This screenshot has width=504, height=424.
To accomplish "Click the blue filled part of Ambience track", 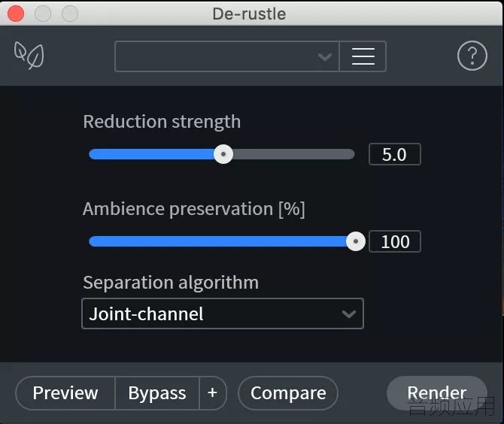I will 217,241.
